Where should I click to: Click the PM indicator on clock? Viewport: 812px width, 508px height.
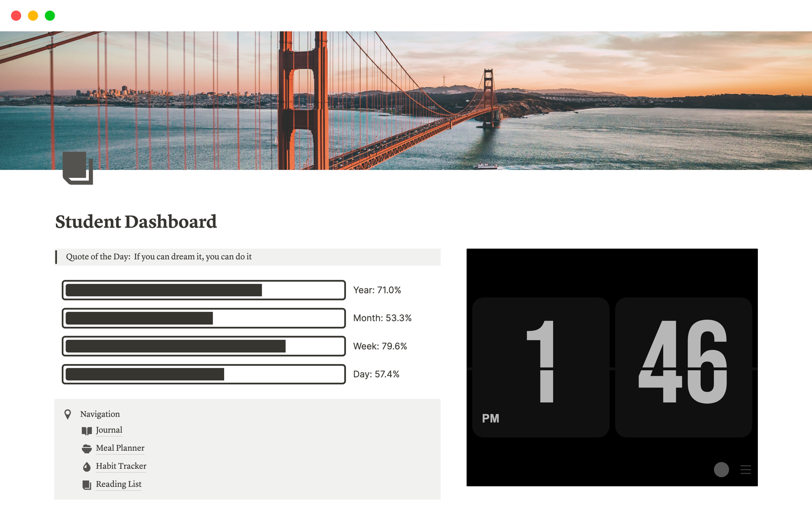click(490, 417)
